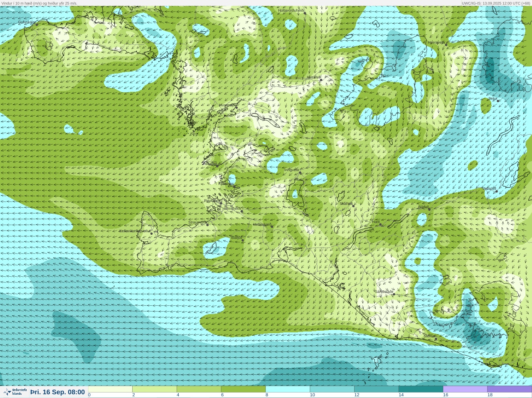Click the Búrfell station label

tap(424, 206)
